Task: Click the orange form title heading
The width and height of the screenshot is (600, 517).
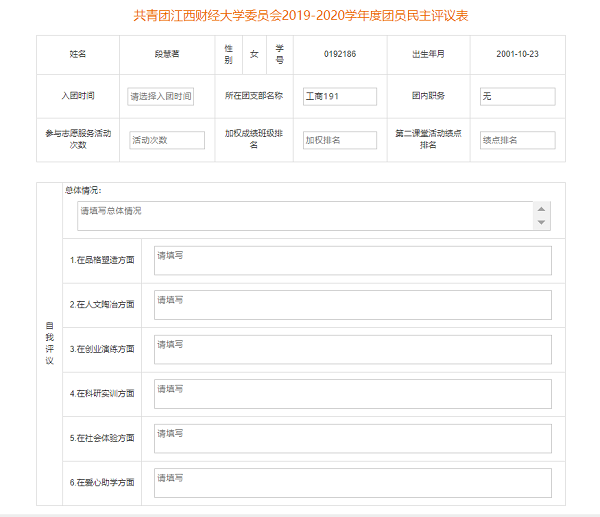Action: [x=301, y=16]
